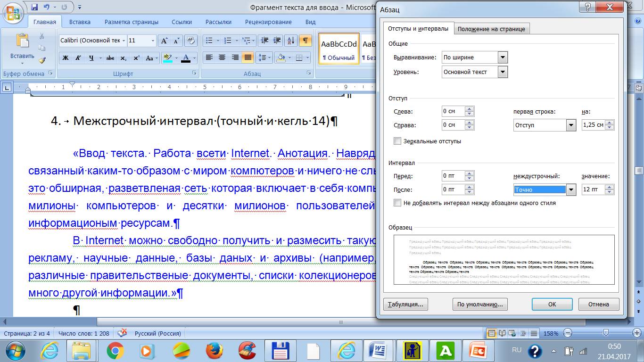Viewport: 644px width, 362px height.
Task: Enable the Зеркальные отступы checkbox
Action: click(397, 141)
